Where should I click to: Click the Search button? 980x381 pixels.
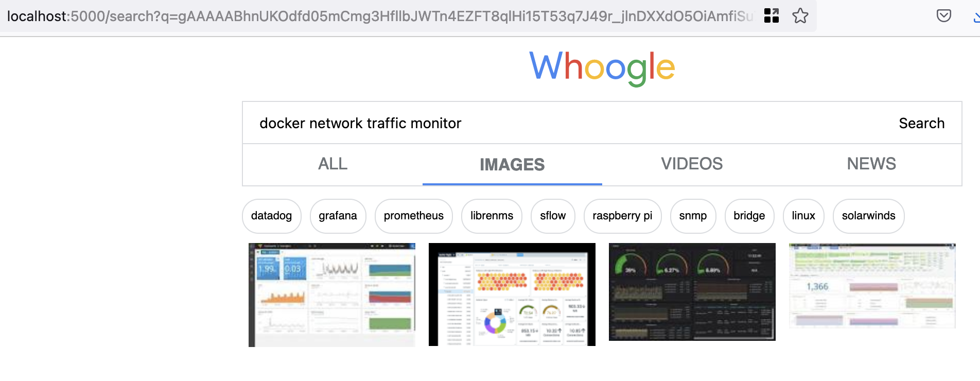921,123
